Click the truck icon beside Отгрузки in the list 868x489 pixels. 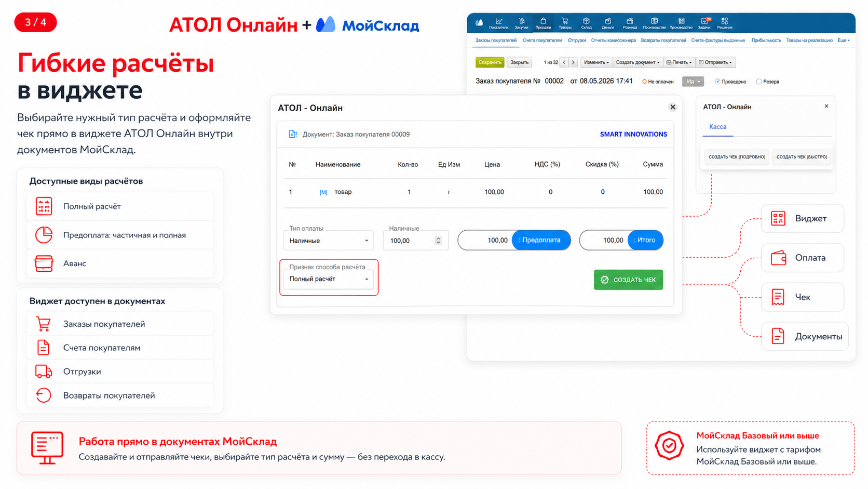tap(44, 372)
